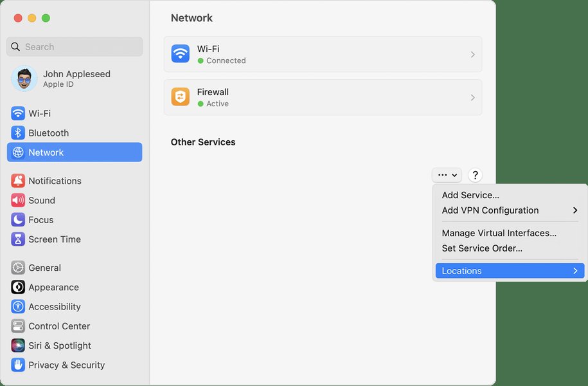Open Sound settings from the sidebar

(x=42, y=200)
